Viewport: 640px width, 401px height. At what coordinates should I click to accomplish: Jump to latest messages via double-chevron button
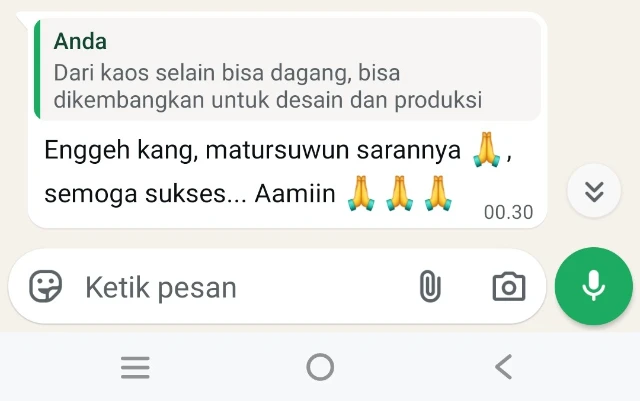[594, 190]
